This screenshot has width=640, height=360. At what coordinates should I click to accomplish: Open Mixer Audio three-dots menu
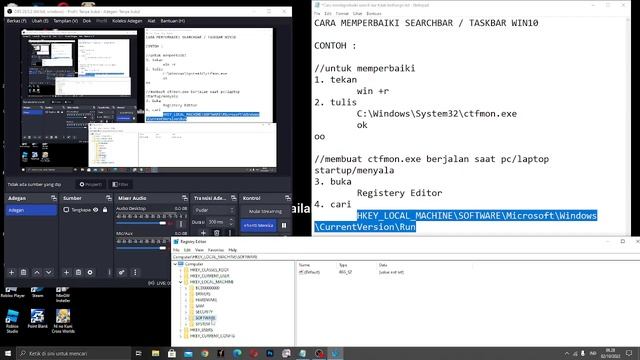point(135,272)
